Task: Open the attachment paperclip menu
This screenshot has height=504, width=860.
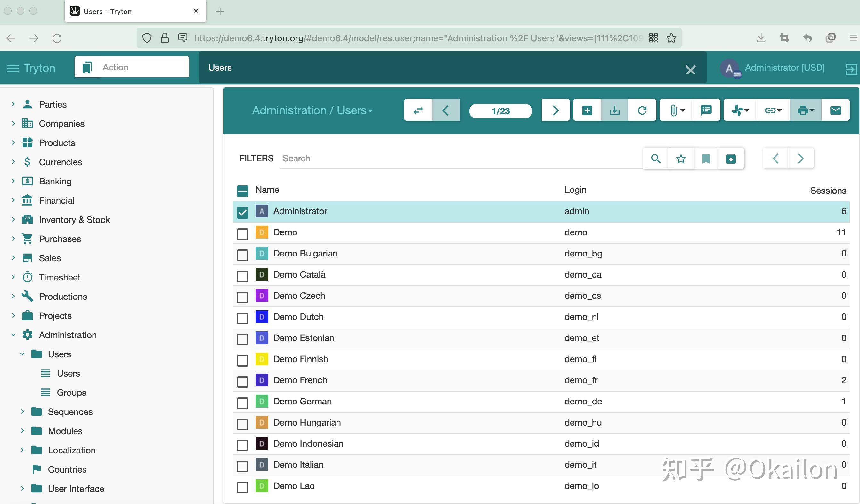Action: coord(676,110)
